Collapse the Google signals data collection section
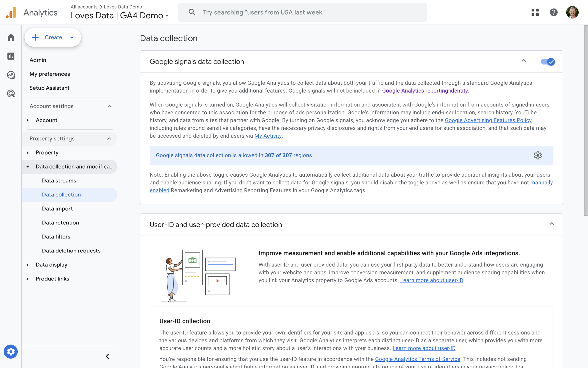 [524, 61]
